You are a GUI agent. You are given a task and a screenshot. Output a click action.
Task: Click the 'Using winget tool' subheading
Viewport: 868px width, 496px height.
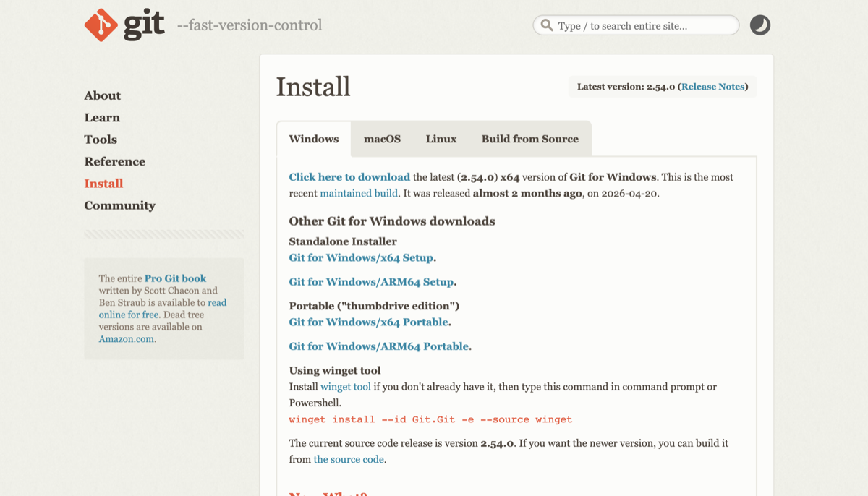[x=335, y=370]
